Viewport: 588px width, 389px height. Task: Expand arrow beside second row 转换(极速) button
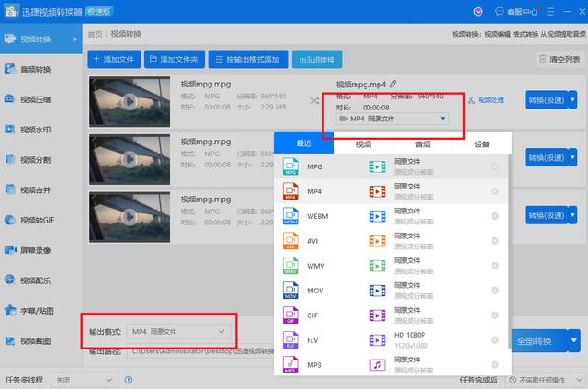tap(572, 157)
